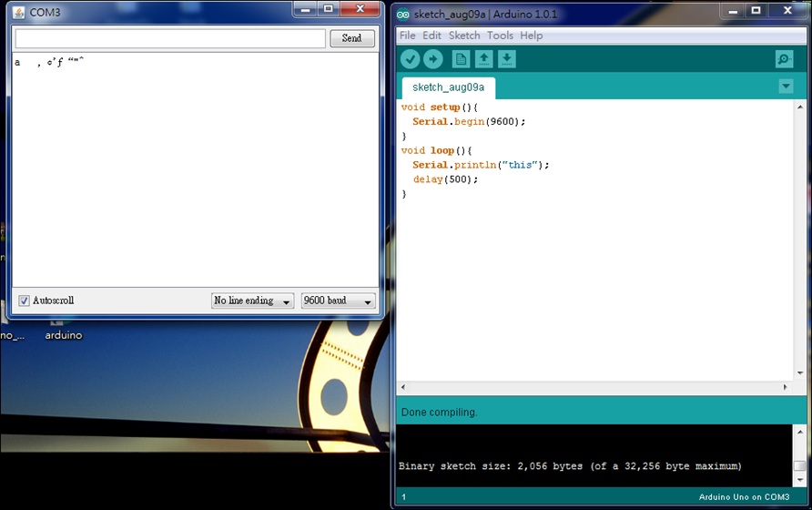Click the Binary sketch size console text
The height and width of the screenshot is (510, 812).
[x=570, y=466]
